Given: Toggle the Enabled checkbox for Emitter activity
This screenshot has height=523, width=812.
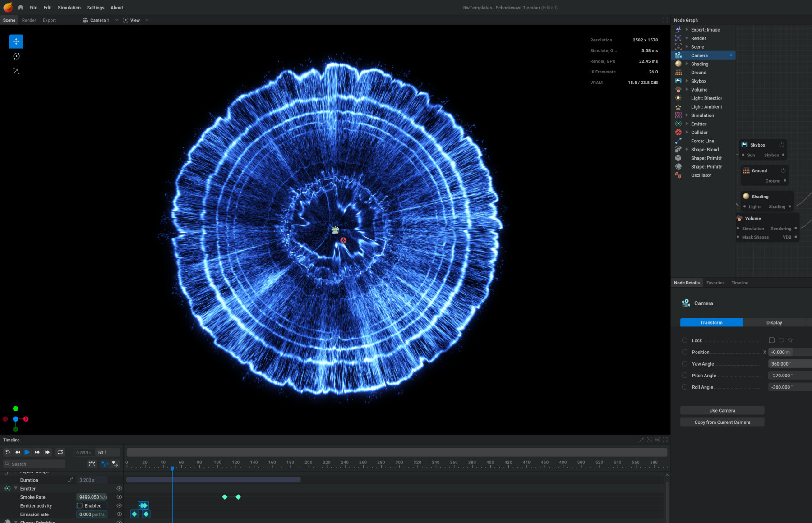Looking at the screenshot, I should click(x=80, y=505).
